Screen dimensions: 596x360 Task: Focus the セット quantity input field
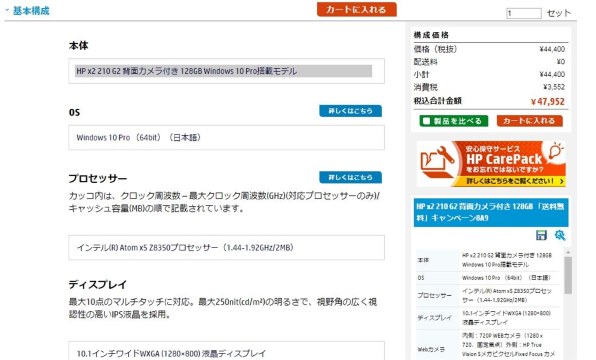point(523,13)
